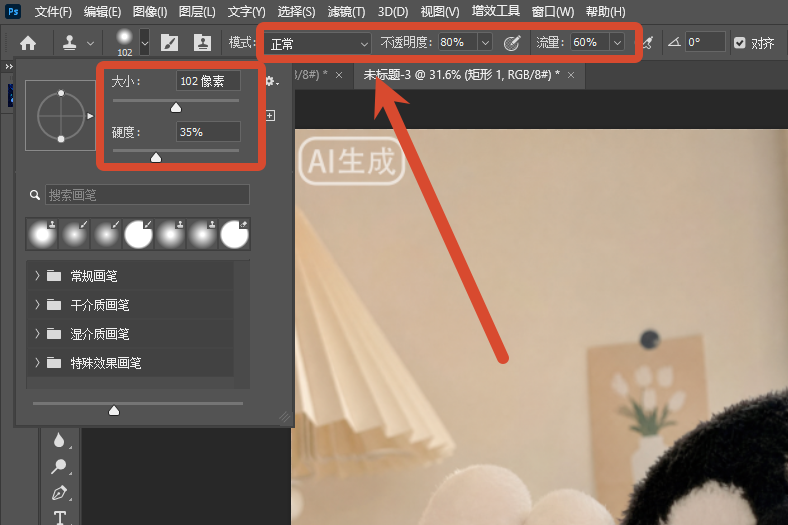Open the 帮助(H) menu
This screenshot has width=788, height=525.
click(606, 12)
